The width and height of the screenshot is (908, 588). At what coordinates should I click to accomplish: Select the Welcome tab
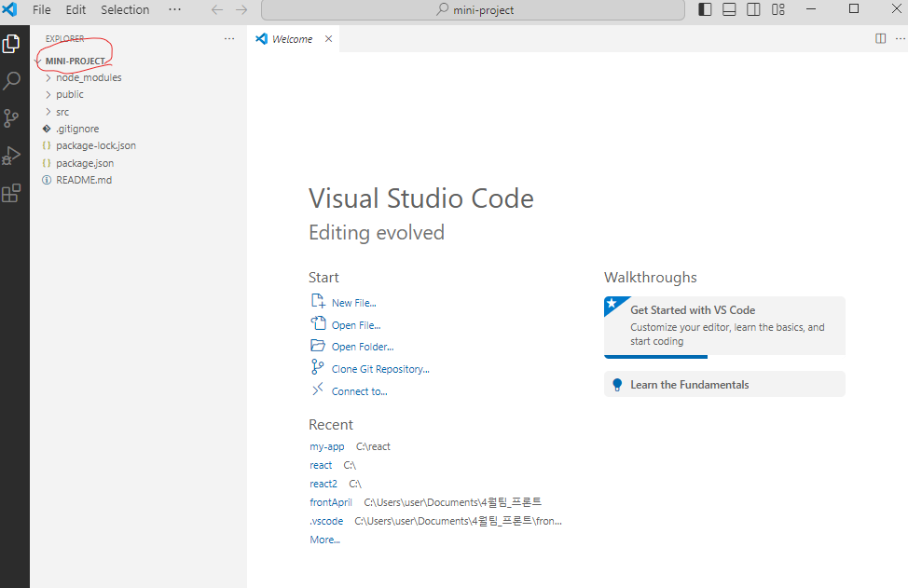coord(293,39)
